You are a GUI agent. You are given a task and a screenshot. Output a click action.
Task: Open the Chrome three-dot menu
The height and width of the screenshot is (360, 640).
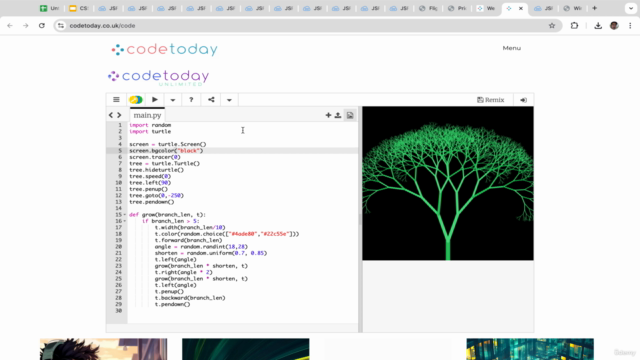point(630,26)
